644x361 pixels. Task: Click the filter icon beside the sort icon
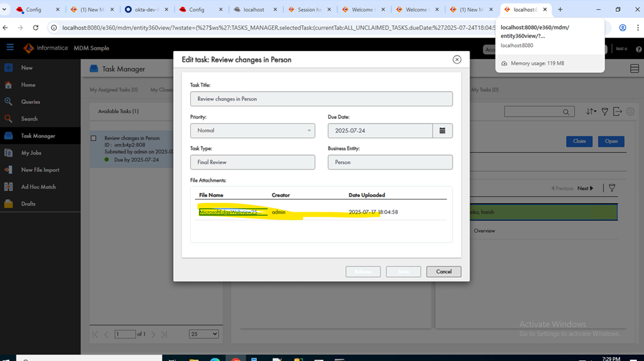click(604, 112)
